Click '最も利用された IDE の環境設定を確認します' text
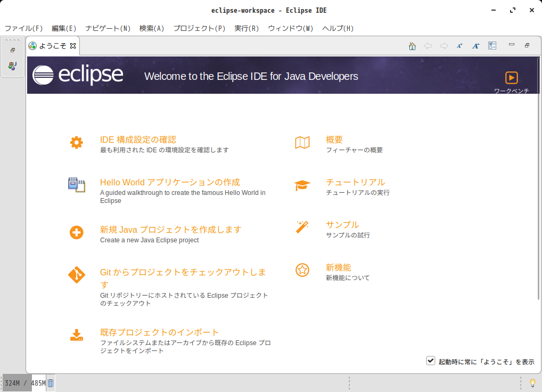This screenshot has width=542, height=392. point(164,150)
